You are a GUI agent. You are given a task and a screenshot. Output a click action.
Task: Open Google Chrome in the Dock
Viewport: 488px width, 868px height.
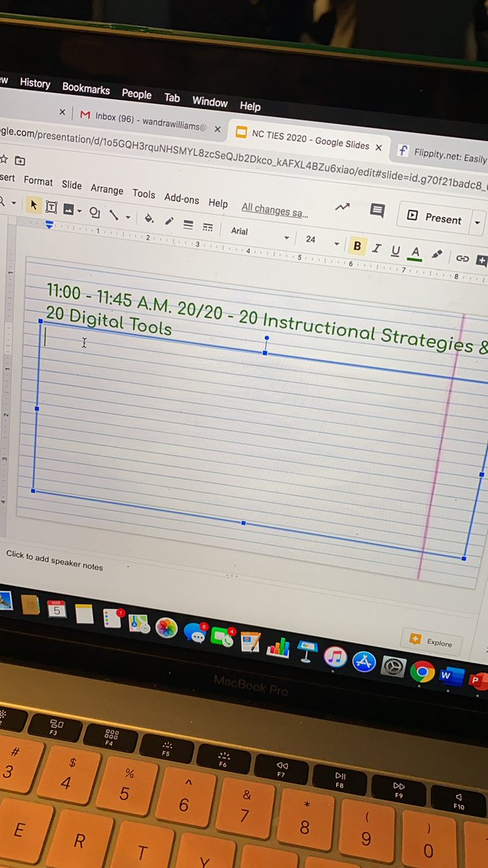pos(421,672)
